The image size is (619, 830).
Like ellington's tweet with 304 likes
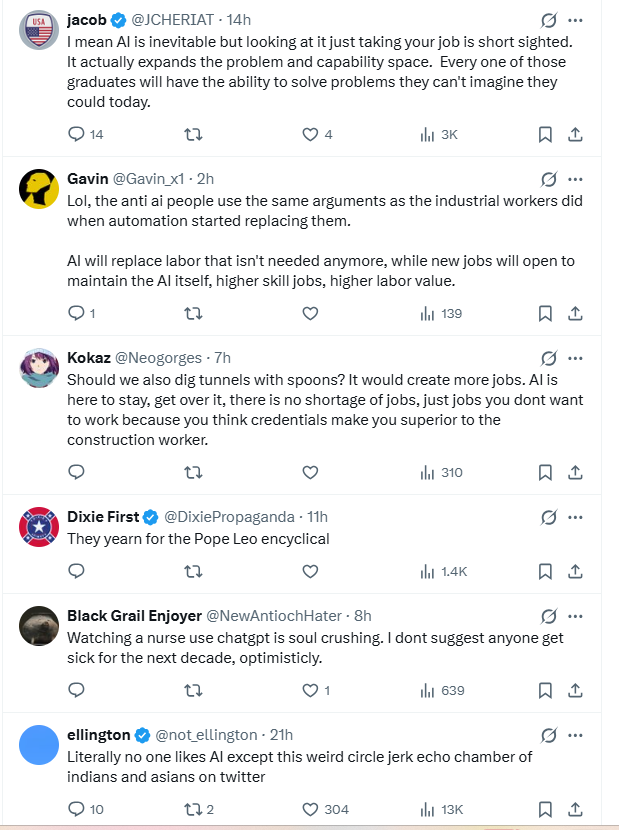pyautogui.click(x=325, y=809)
